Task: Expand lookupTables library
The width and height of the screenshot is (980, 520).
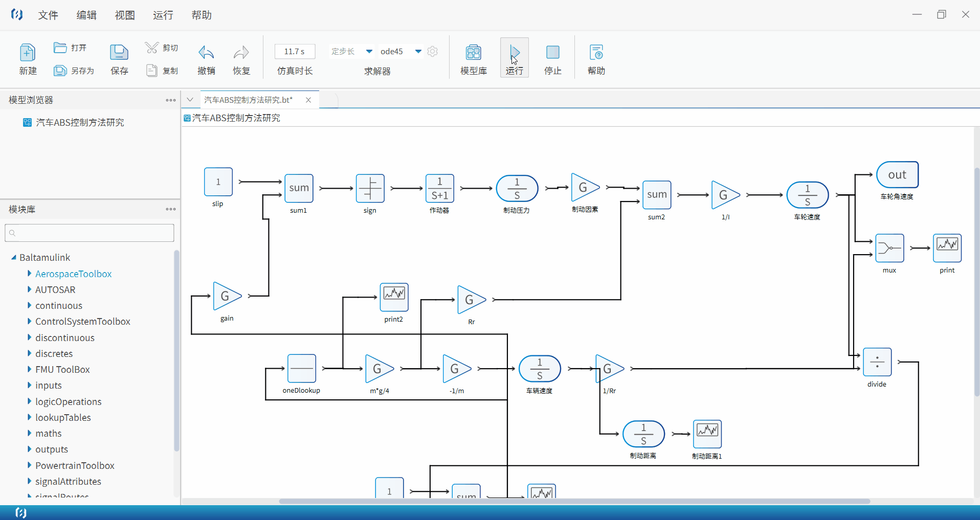Action: click(x=29, y=417)
